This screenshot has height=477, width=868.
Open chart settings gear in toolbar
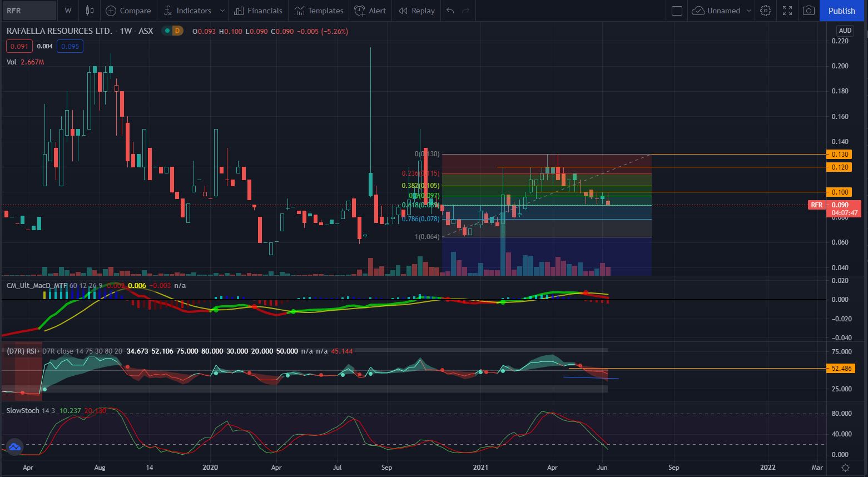click(766, 11)
